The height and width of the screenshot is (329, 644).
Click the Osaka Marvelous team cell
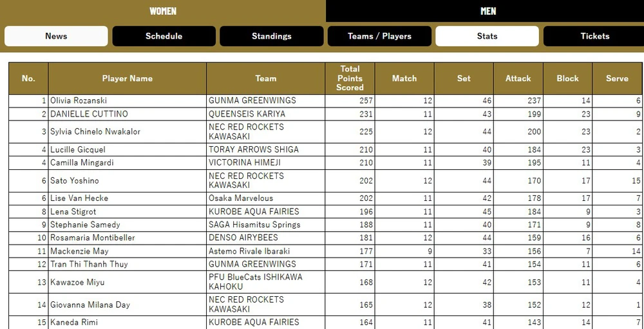click(x=241, y=198)
